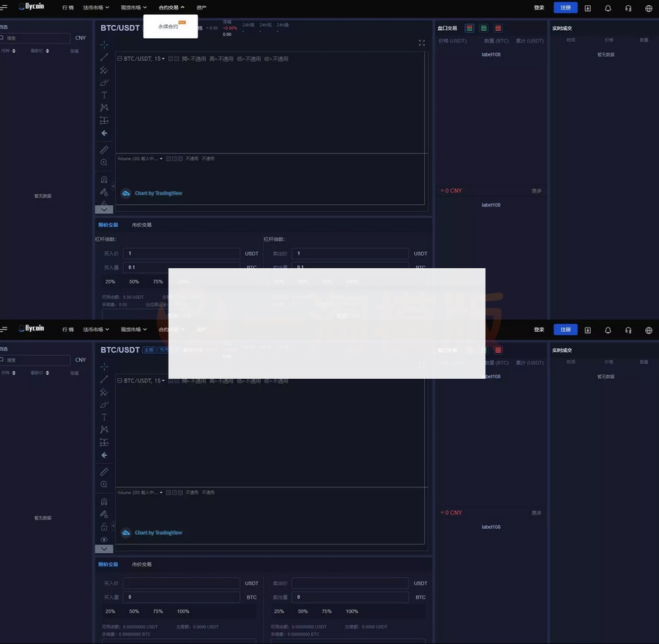Select the zoom-in magnifier tool

[x=103, y=162]
